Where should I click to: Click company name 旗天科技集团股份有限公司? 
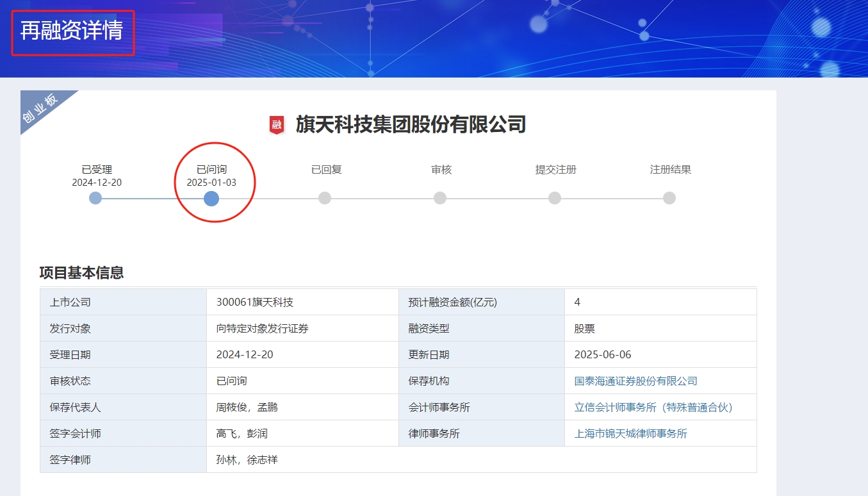pyautogui.click(x=411, y=124)
